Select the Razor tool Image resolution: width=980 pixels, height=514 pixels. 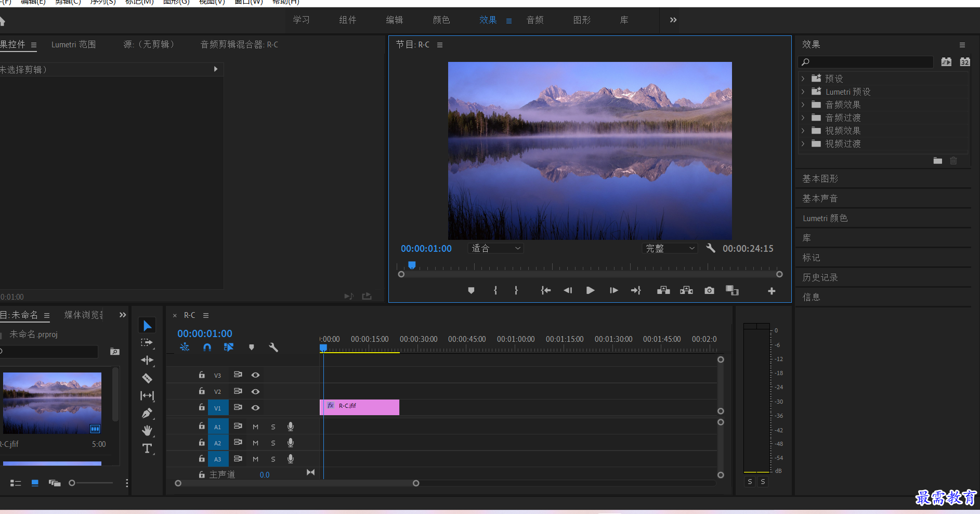click(147, 378)
